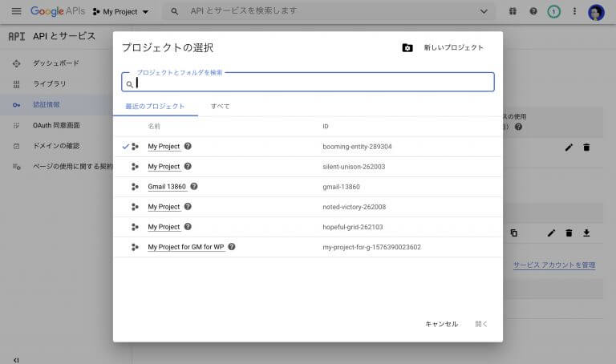The image size is (616, 364).
Task: Select My Project with ID silent-unison-262003
Action: pos(164,167)
